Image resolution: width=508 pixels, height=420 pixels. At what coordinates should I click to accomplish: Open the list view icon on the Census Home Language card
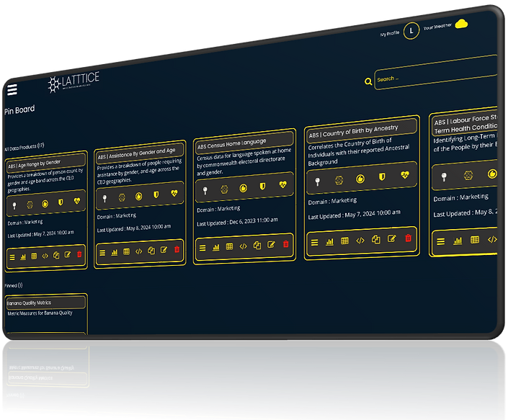tap(202, 248)
